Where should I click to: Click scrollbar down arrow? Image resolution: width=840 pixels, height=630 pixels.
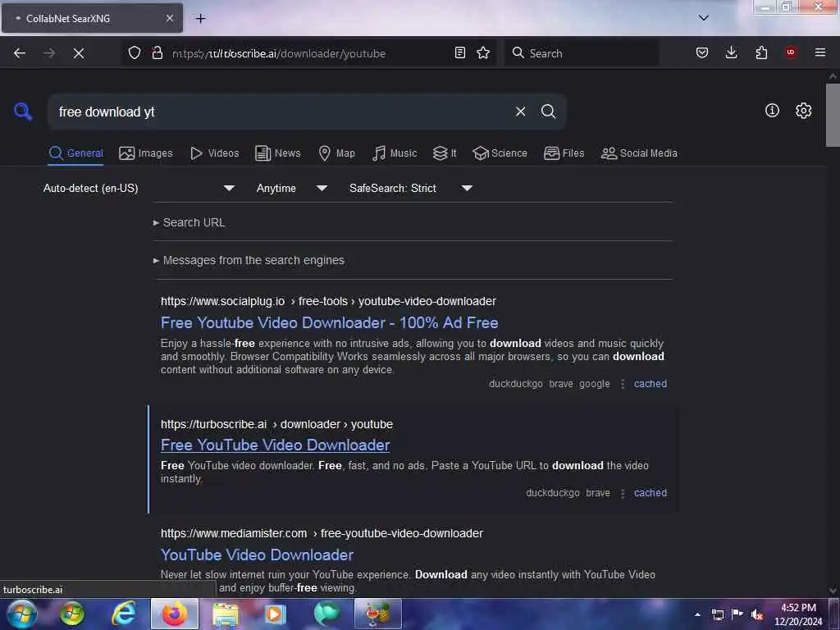click(833, 591)
